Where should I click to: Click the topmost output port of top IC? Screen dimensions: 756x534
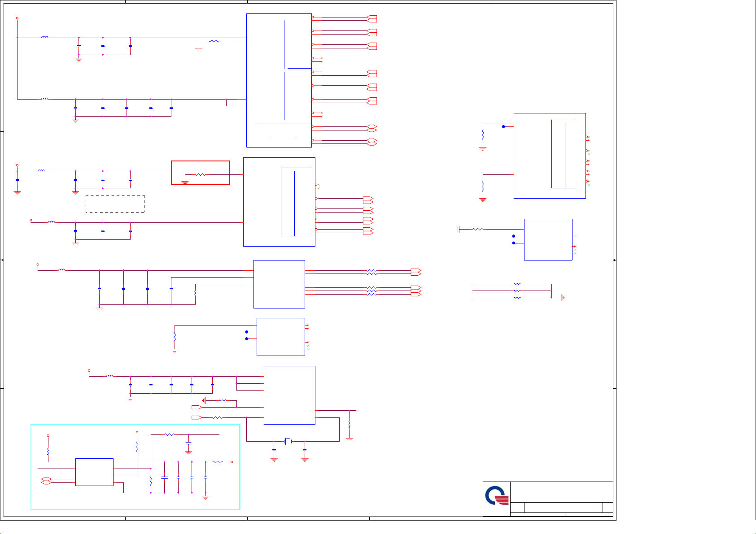click(x=371, y=18)
